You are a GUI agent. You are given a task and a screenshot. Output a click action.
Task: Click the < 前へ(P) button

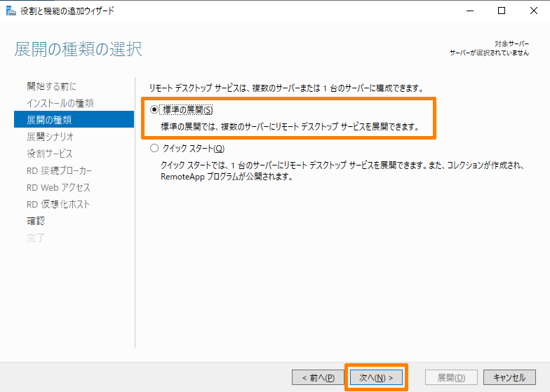(x=318, y=377)
